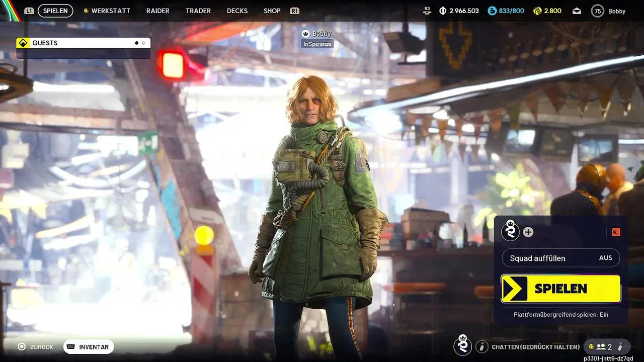Open the mail envelope inbox
This screenshot has height=362, width=644.
pyautogui.click(x=577, y=11)
